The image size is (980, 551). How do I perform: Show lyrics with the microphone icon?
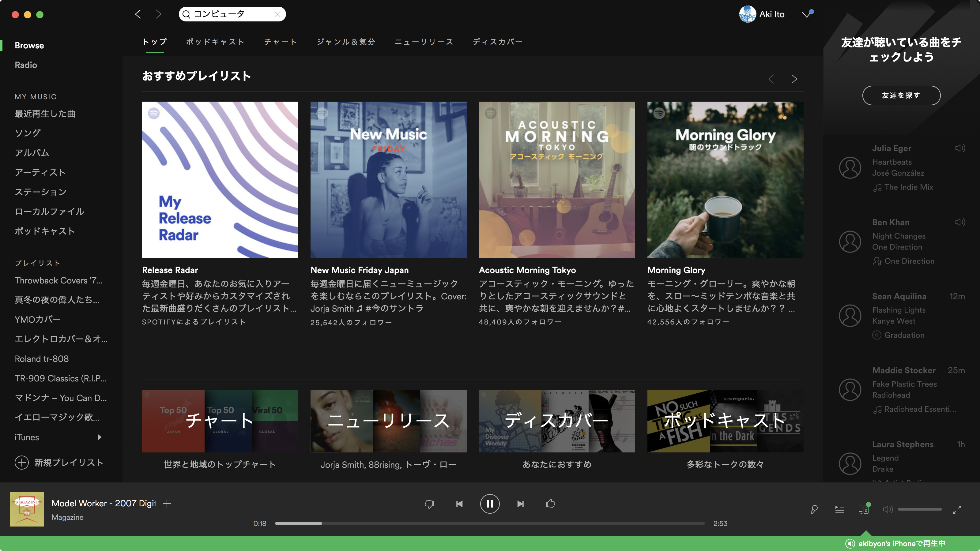click(x=814, y=510)
